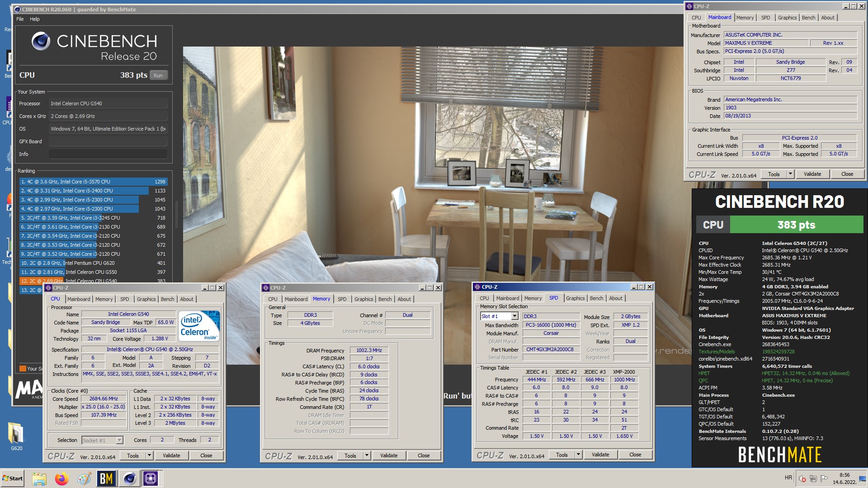Click the Info field in Cinebench
This screenshot has width=868, height=488.
[x=108, y=154]
